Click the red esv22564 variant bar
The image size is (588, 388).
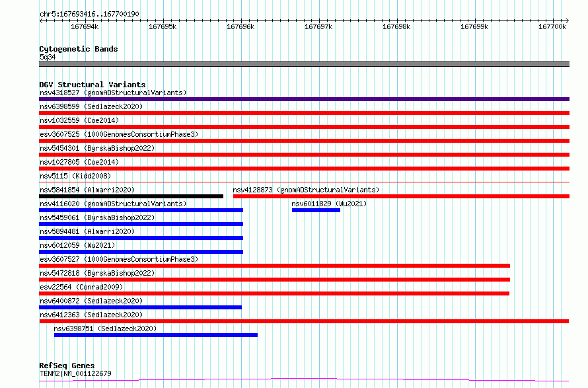click(274, 293)
